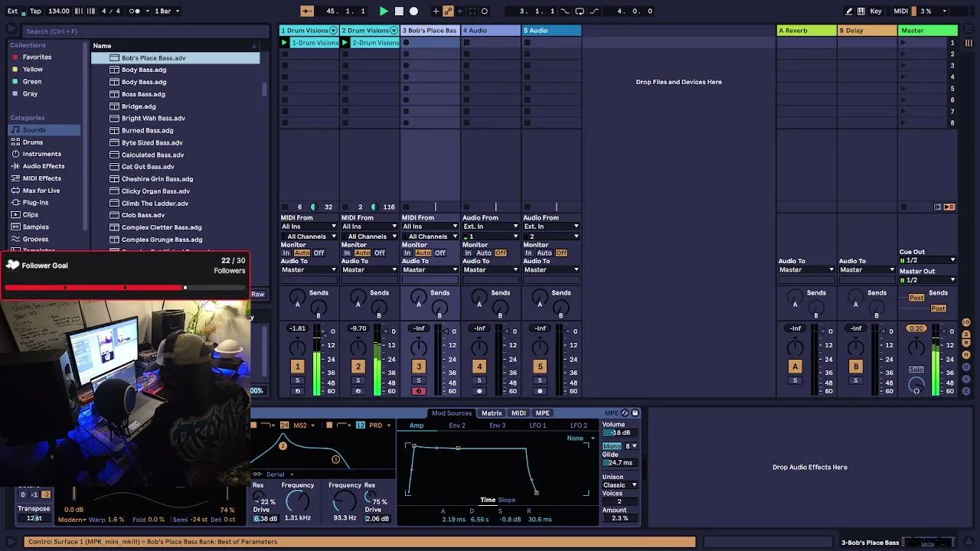
Task: Select Favorites in Collections
Action: coord(37,57)
